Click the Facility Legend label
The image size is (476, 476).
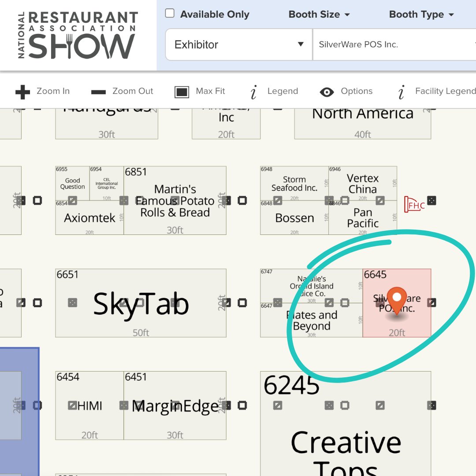445,91
